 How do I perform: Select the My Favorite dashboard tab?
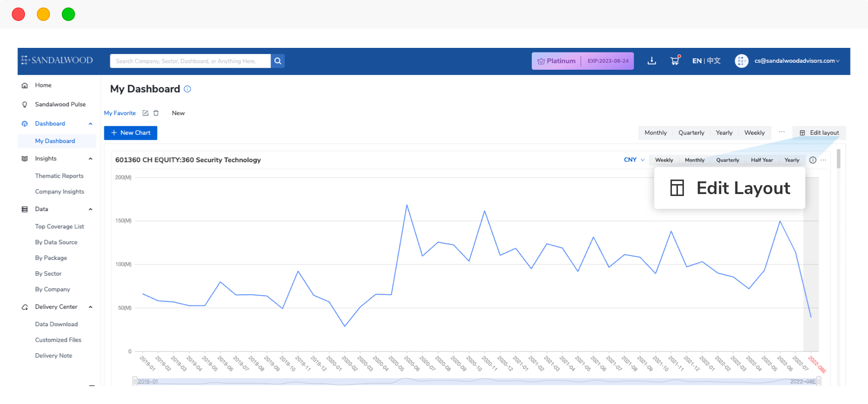pos(120,113)
